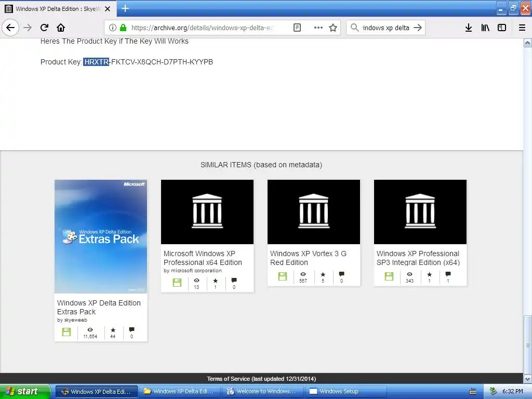Click 'by microsoft corporation' text
The height and width of the screenshot is (399, 532).
193,270
